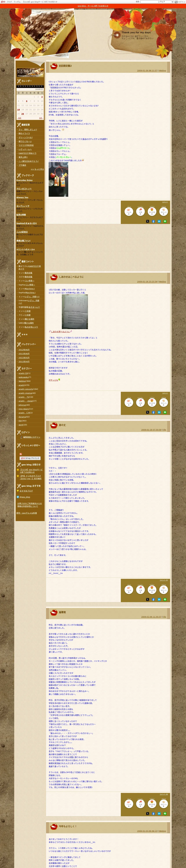The height and width of the screenshot is (868, 186).
Task: Open the コメント (2) link under 身の丈
Action: tap(164, 580)
